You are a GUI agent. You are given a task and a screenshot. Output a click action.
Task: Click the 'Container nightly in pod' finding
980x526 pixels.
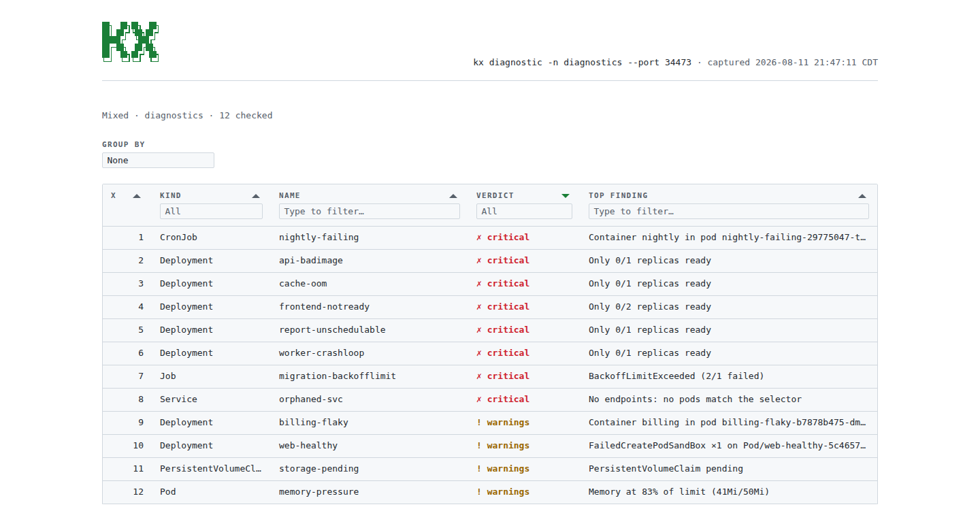728,237
